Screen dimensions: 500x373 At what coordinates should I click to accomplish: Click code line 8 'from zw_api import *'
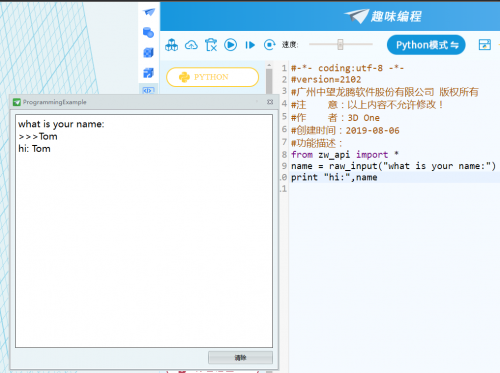345,155
